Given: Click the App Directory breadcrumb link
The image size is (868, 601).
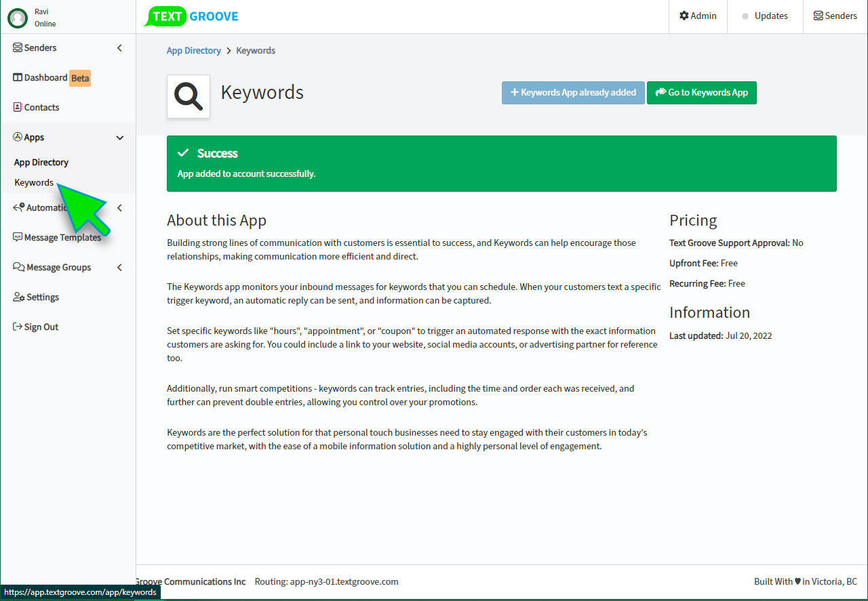Looking at the screenshot, I should (x=194, y=51).
